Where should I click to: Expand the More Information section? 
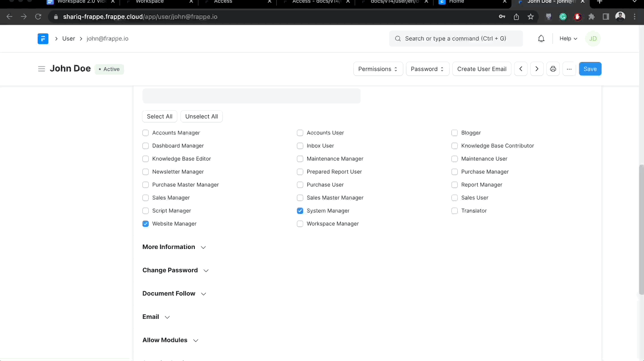(174, 247)
